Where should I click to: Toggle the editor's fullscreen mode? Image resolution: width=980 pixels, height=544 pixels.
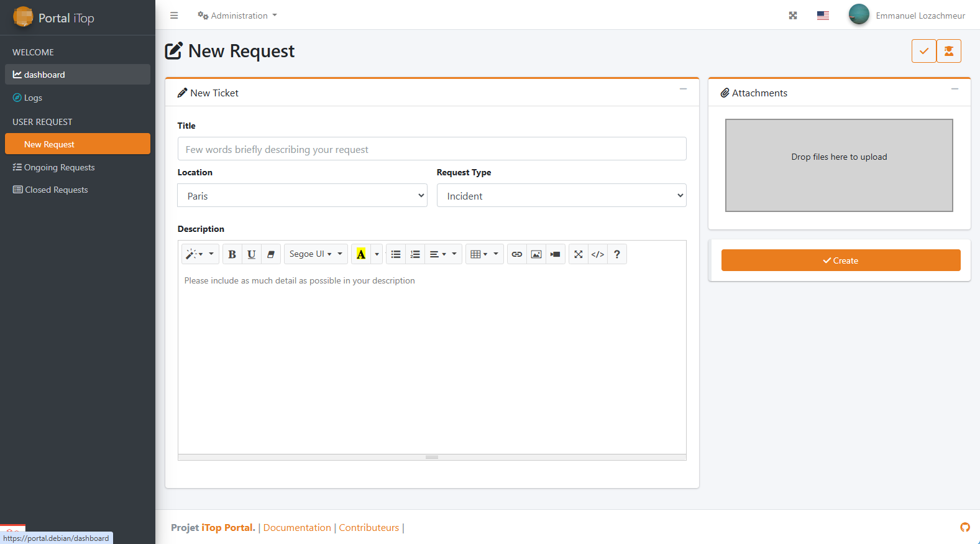tap(579, 254)
